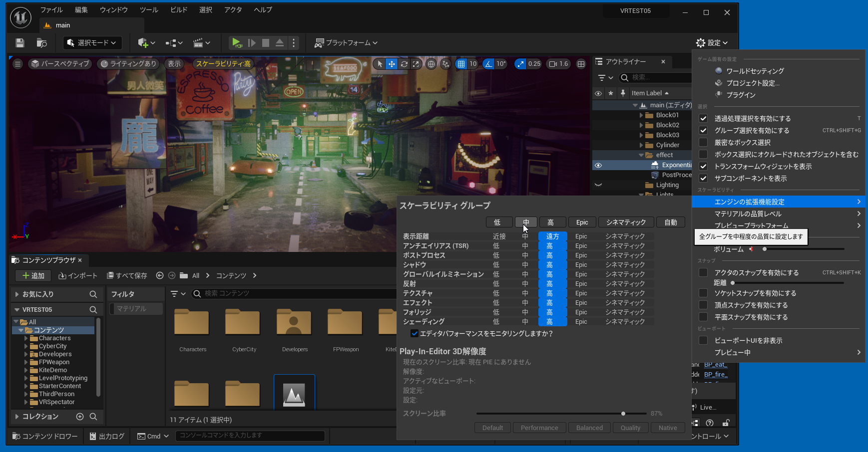868x452 pixels.
Task: Click the Import button in Content Browser
Action: [78, 275]
